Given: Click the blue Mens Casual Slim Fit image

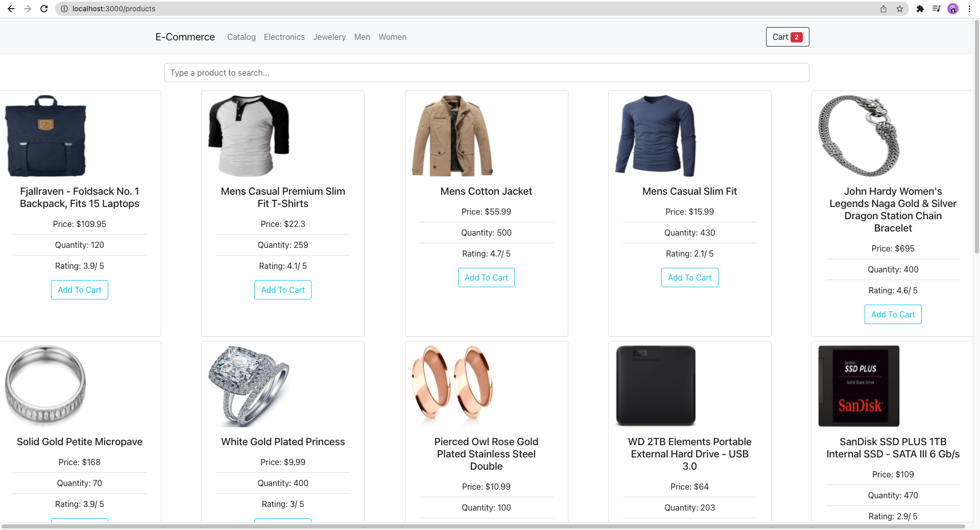Looking at the screenshot, I should (656, 136).
